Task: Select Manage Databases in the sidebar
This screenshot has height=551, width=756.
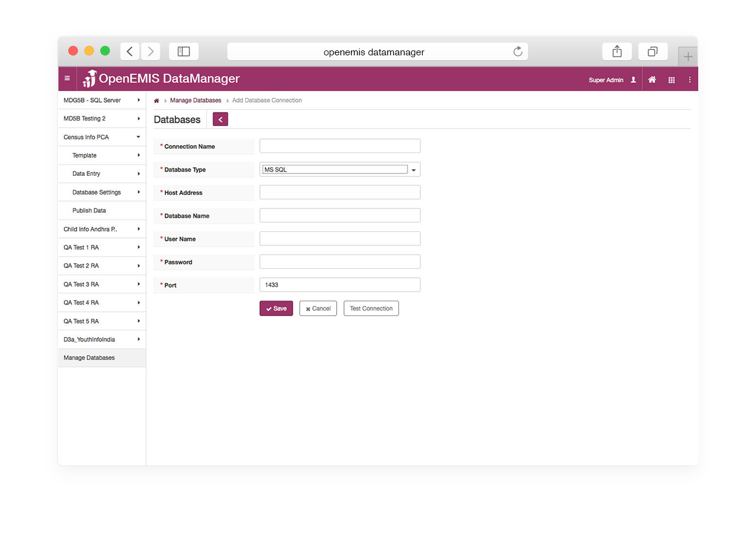Action: pos(102,358)
